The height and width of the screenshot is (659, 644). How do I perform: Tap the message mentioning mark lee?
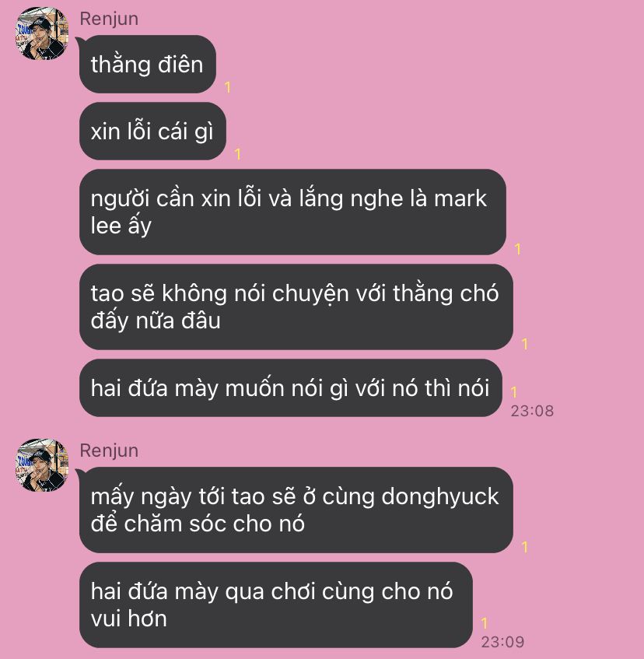[292, 212]
